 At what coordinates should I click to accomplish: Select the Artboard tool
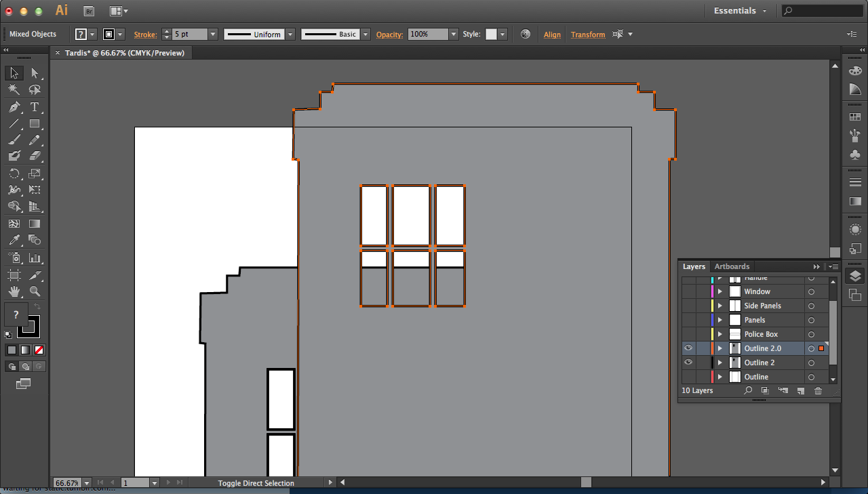(14, 275)
